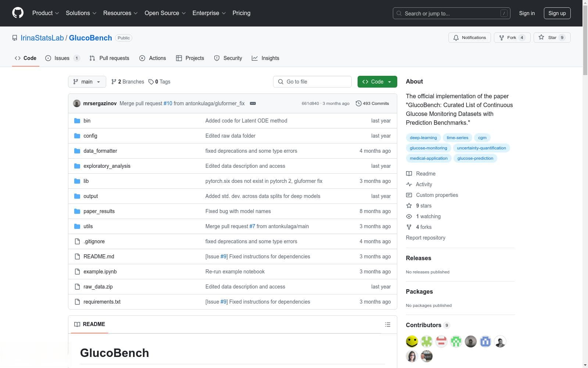
Task: Open first contributor yellow smiley avatar
Action: pyautogui.click(x=412, y=342)
